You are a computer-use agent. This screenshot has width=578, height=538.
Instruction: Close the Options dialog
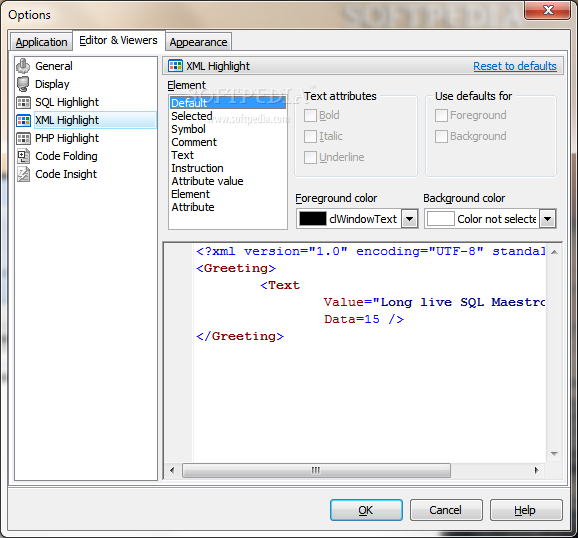point(548,10)
